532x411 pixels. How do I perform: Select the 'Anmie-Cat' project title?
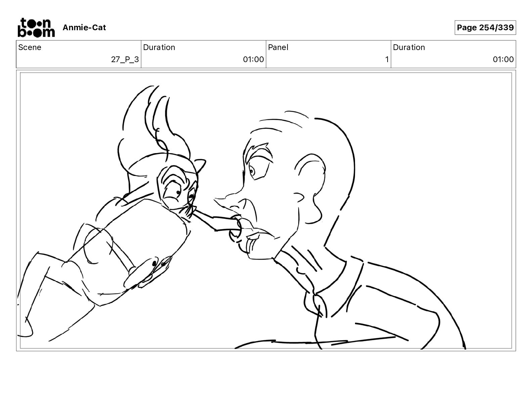pyautogui.click(x=84, y=28)
